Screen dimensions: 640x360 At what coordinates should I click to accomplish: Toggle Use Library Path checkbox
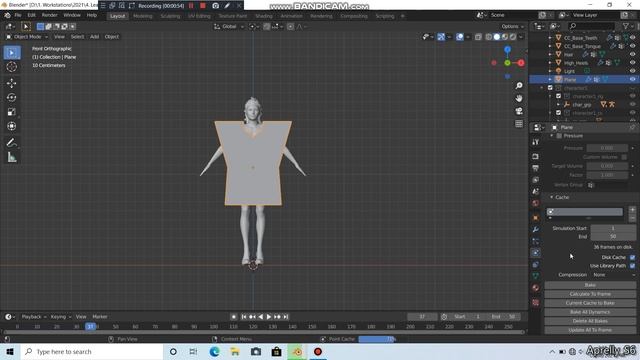click(632, 266)
